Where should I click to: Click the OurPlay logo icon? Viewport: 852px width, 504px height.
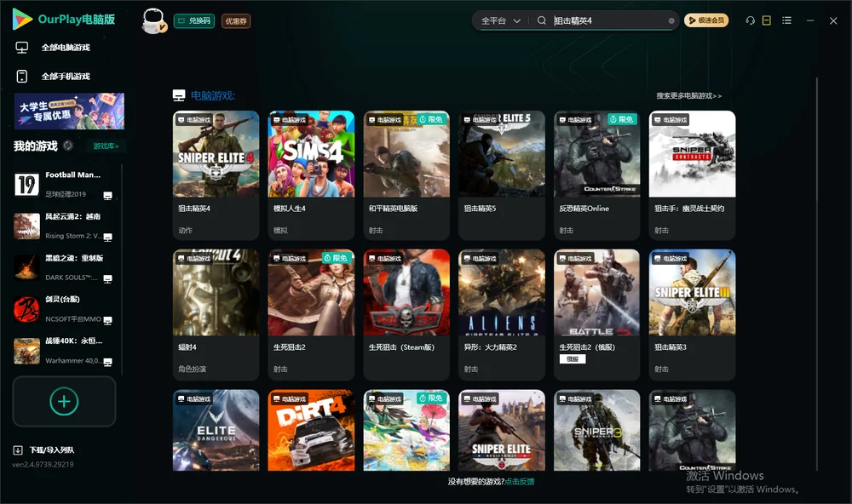[x=22, y=19]
